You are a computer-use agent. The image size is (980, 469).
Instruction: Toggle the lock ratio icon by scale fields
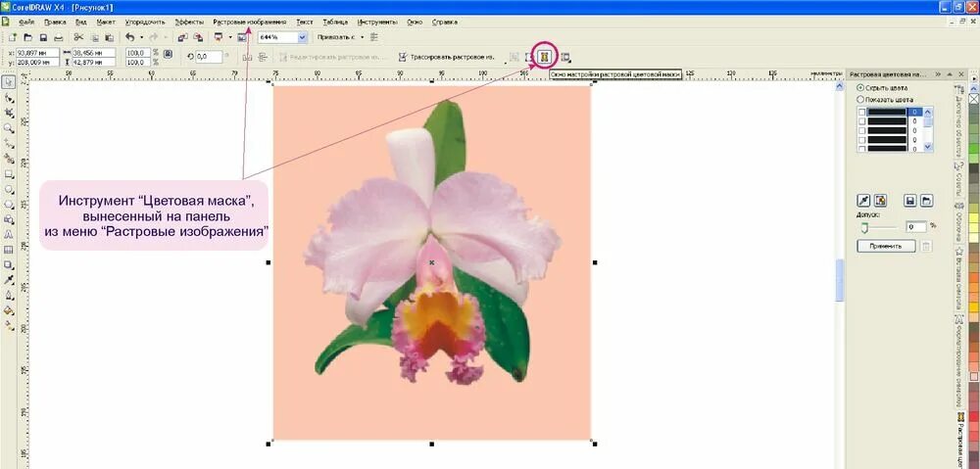(x=168, y=54)
